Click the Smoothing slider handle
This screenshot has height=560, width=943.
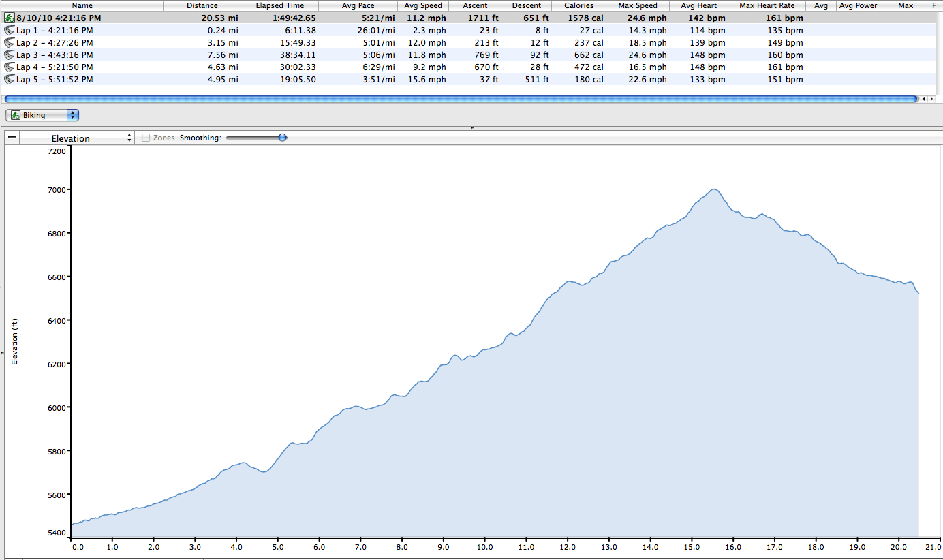282,138
